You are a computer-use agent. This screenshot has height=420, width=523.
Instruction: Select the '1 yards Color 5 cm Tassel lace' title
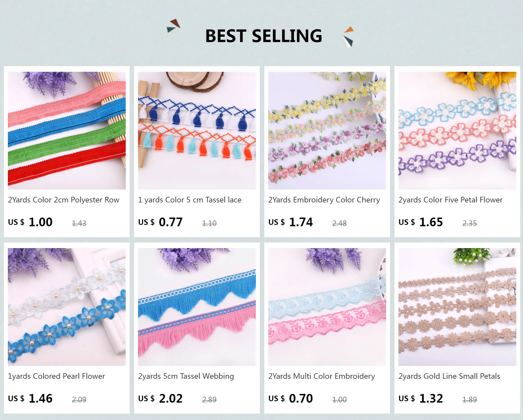coord(190,200)
